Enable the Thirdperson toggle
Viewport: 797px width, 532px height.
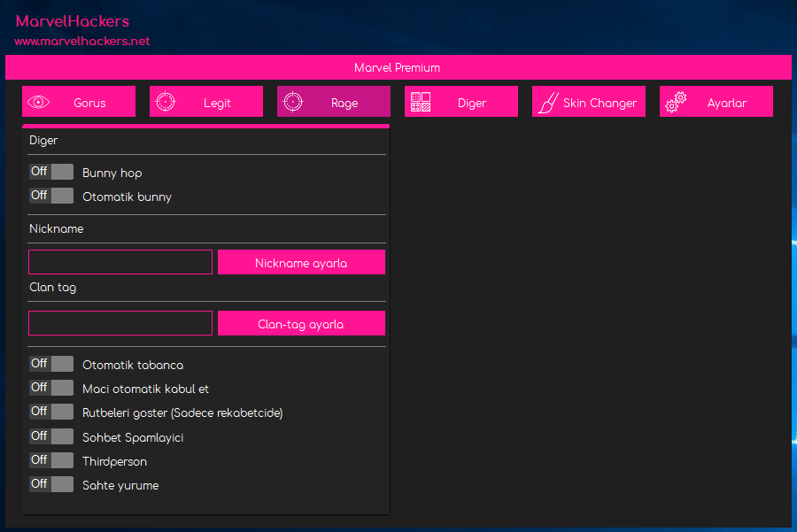point(51,459)
